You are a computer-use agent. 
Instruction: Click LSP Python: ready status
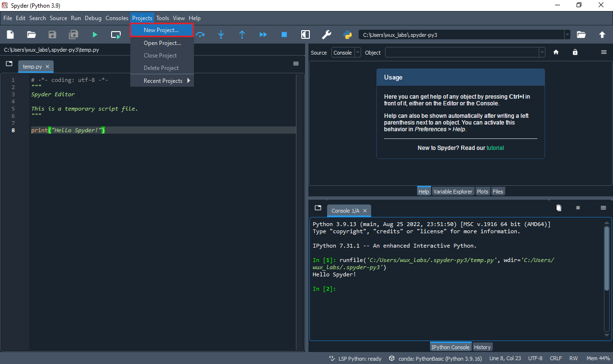point(355,358)
